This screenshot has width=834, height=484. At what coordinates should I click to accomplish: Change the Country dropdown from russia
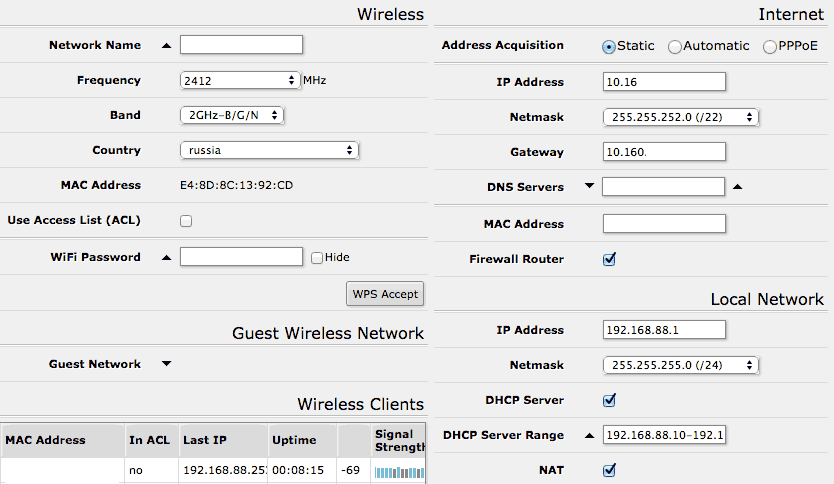coord(269,150)
